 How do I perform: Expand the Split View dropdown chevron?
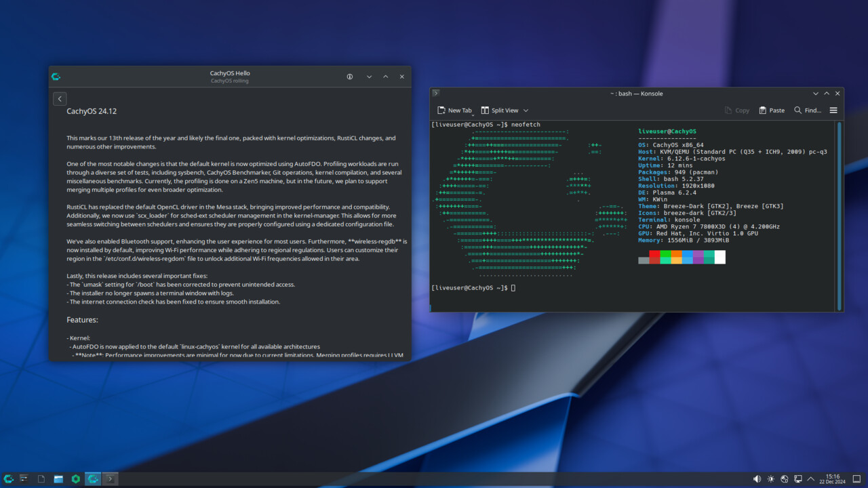[x=526, y=110]
